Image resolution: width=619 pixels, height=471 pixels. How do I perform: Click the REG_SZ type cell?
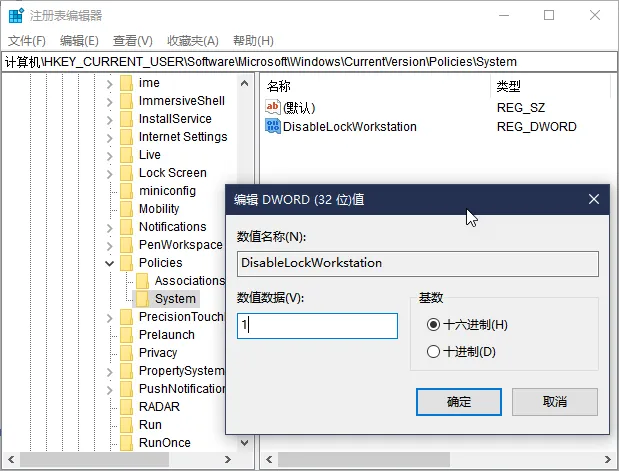(x=521, y=108)
